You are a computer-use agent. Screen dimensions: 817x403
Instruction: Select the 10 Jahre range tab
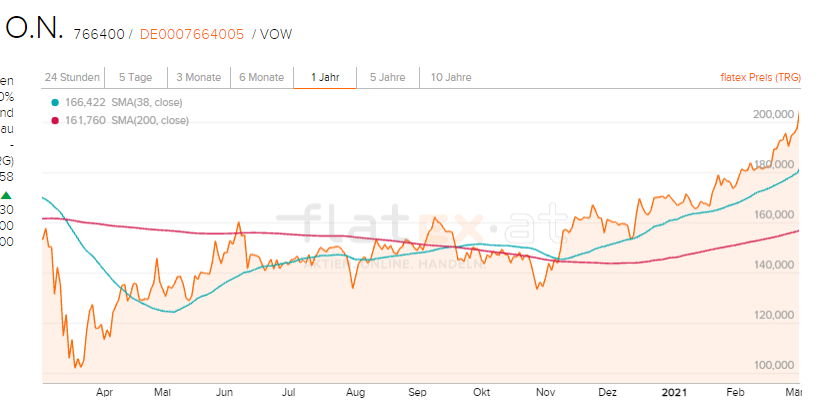pyautogui.click(x=451, y=77)
